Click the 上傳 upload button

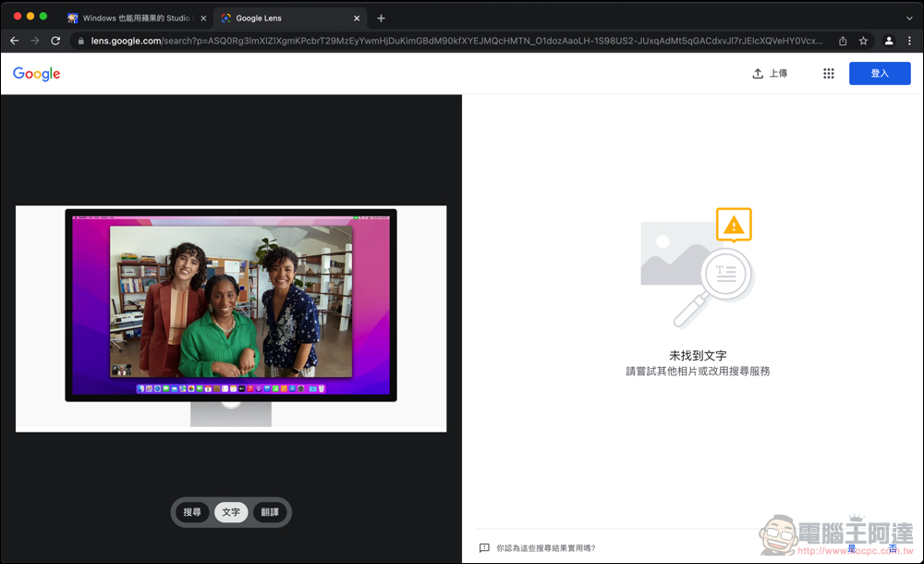click(770, 74)
